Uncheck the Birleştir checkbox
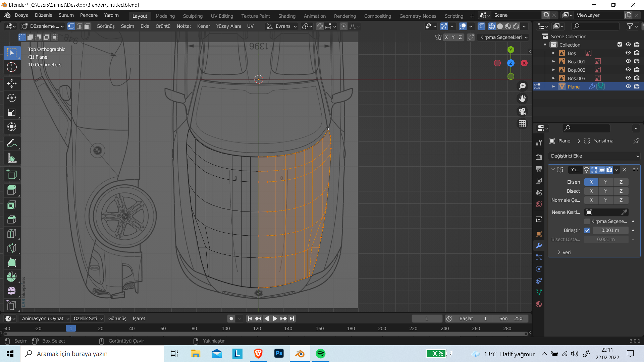The image size is (644, 362). coord(587,230)
